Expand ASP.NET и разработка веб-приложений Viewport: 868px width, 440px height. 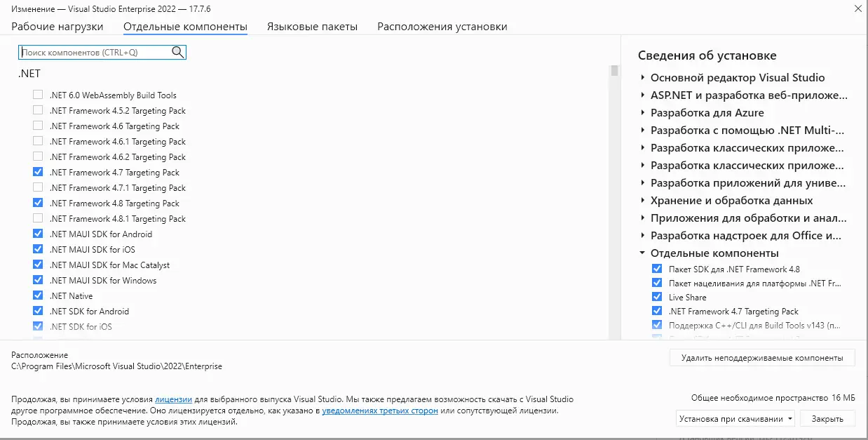pos(642,95)
